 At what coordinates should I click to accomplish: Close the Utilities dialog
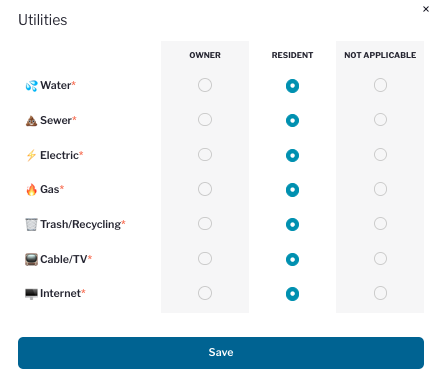point(426,9)
